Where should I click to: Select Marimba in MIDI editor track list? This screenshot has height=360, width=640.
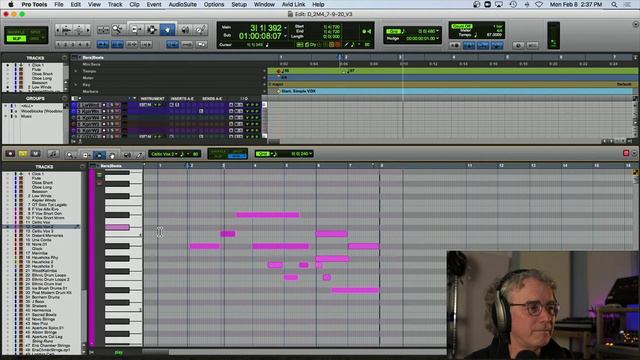(x=40, y=253)
